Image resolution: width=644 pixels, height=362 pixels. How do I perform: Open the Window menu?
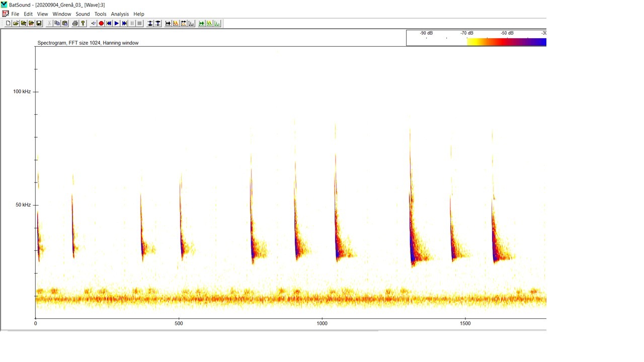pos(62,14)
